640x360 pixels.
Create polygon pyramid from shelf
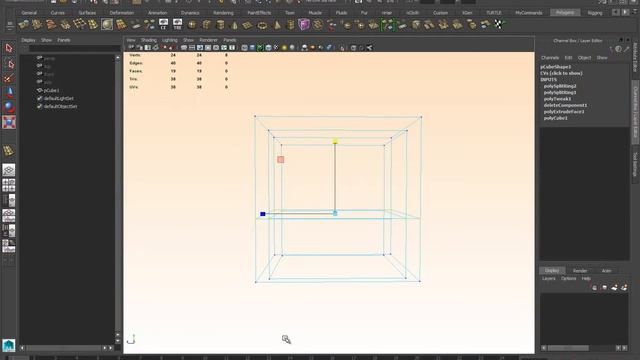point(277,25)
